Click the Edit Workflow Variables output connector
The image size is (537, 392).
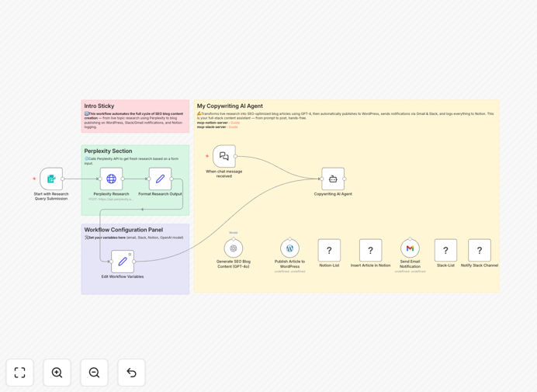coord(134,262)
